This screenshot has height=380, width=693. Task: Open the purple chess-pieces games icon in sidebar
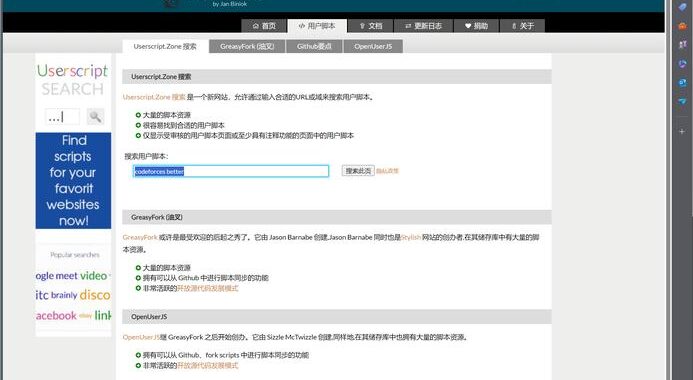[682, 45]
